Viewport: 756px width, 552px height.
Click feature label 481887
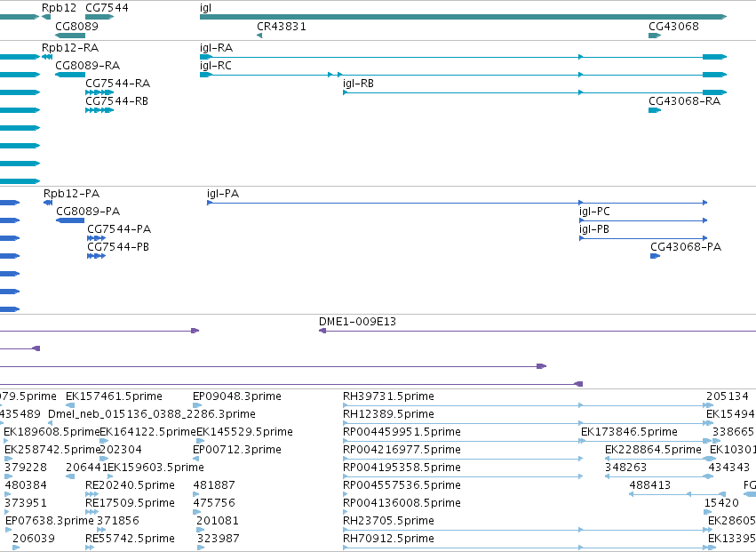pos(214,485)
